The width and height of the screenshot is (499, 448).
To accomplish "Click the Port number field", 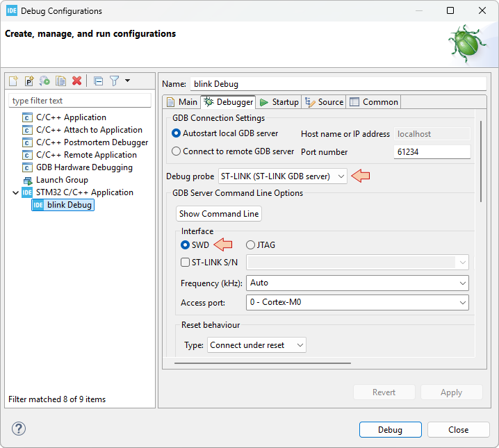I will 432,152.
